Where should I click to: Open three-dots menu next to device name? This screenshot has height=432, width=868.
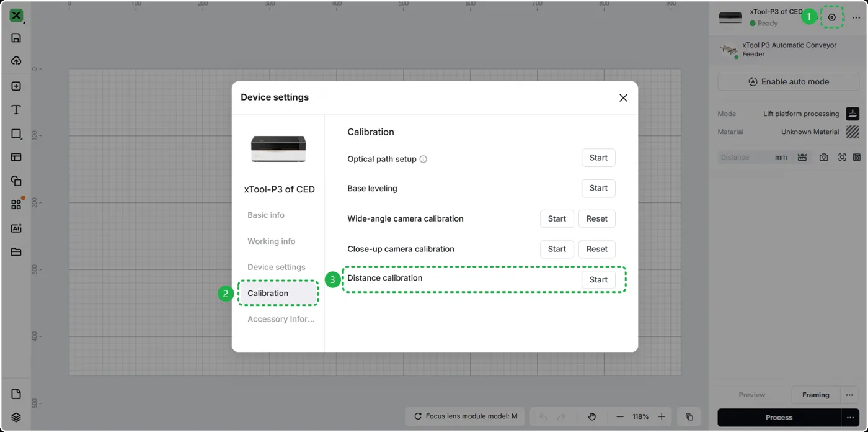click(856, 17)
